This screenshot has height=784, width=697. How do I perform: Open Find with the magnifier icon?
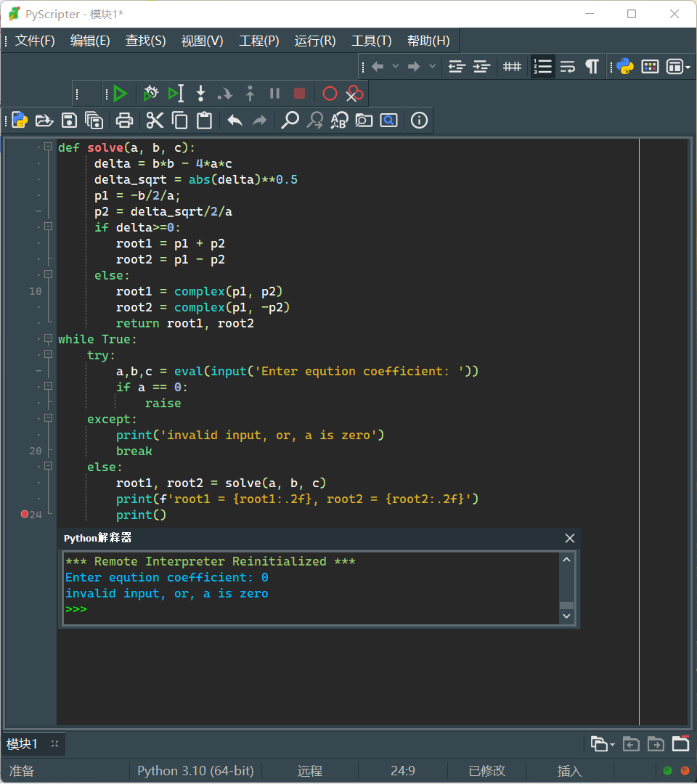click(x=290, y=121)
